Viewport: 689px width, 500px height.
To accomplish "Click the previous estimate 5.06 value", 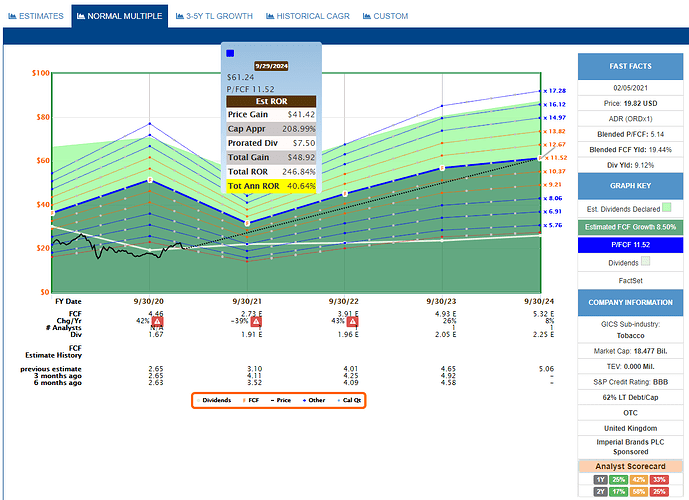I will coord(546,369).
